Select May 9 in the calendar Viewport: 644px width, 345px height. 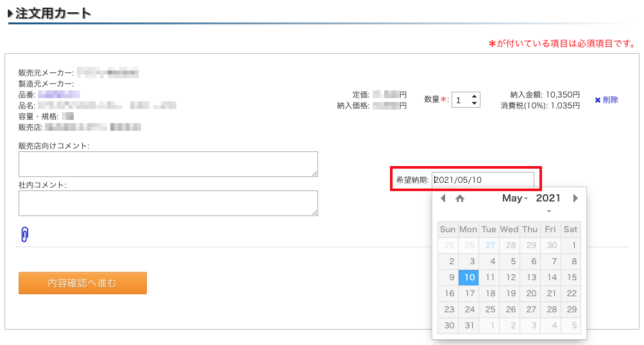(448, 277)
